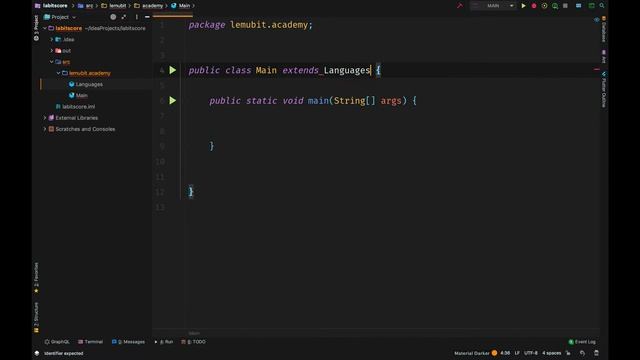Click the green window icon beside search
640x360 pixels.
[x=591, y=6]
